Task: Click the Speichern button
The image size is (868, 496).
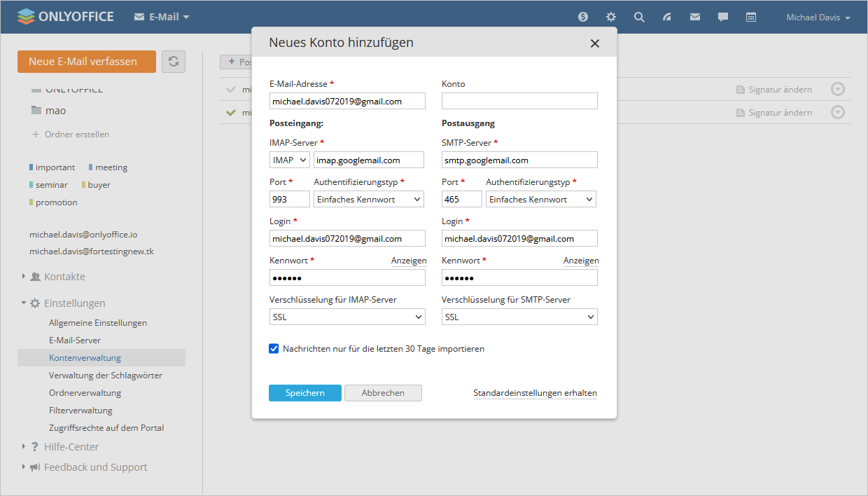Action: point(305,393)
